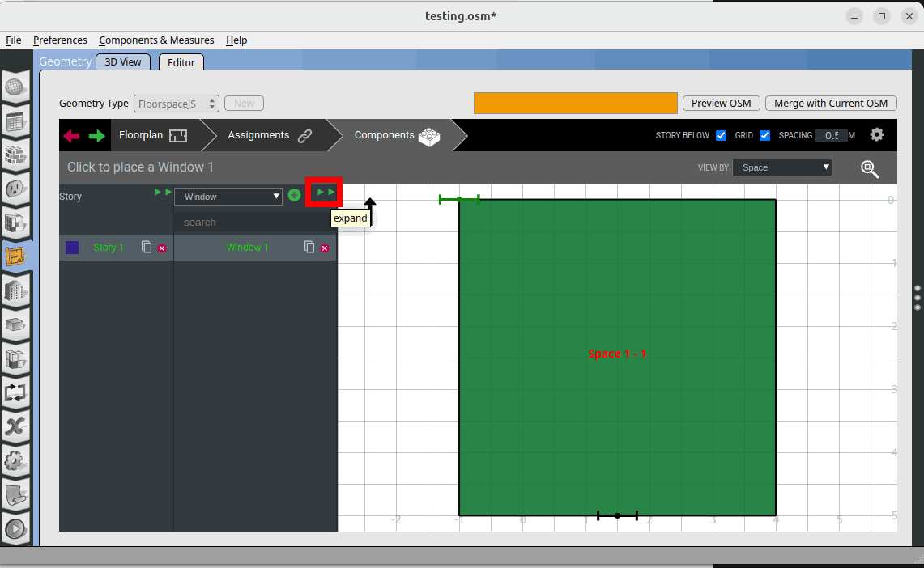Add a new window with green plus
The height and width of the screenshot is (568, 924).
tap(294, 195)
